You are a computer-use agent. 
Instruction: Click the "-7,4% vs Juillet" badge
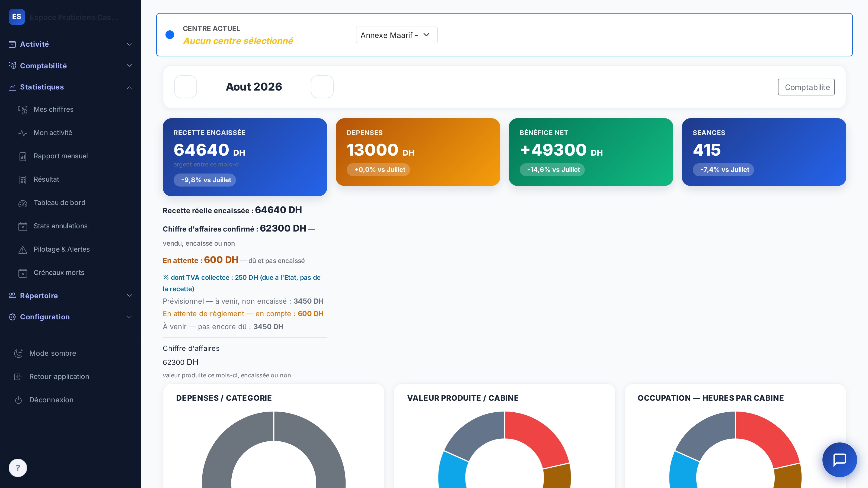[x=723, y=170]
